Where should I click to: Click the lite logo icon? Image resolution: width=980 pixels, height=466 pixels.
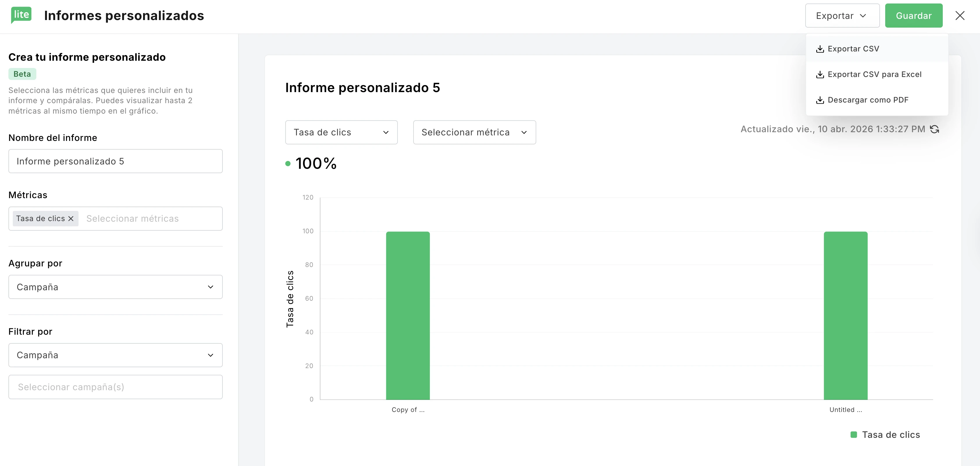21,15
